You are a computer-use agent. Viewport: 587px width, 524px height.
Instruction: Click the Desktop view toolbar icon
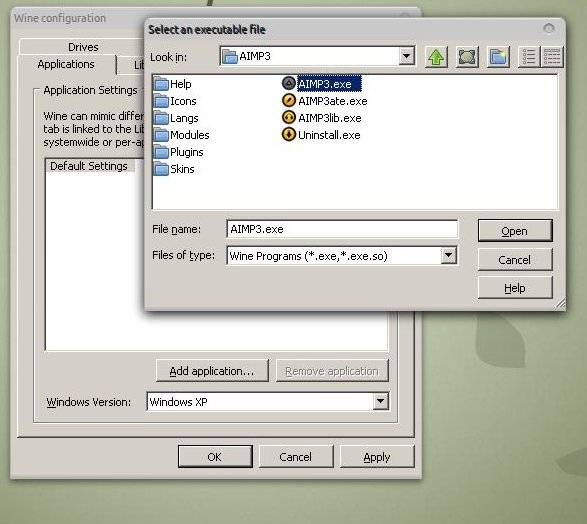click(467, 57)
